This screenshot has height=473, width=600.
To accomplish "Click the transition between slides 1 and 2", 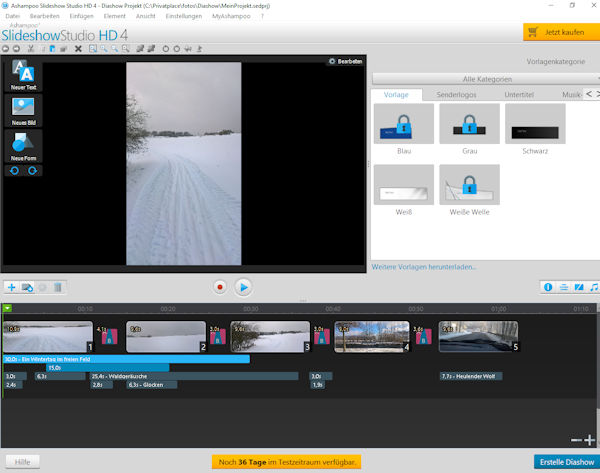I will tap(109, 336).
